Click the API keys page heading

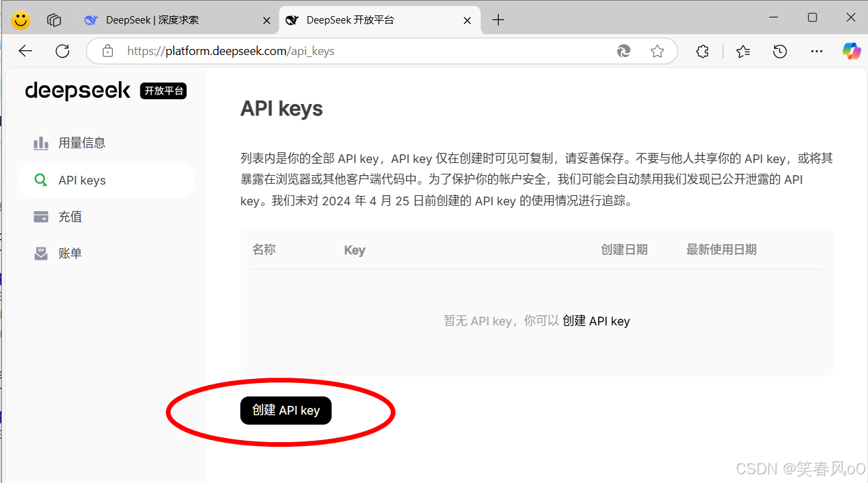tap(281, 109)
